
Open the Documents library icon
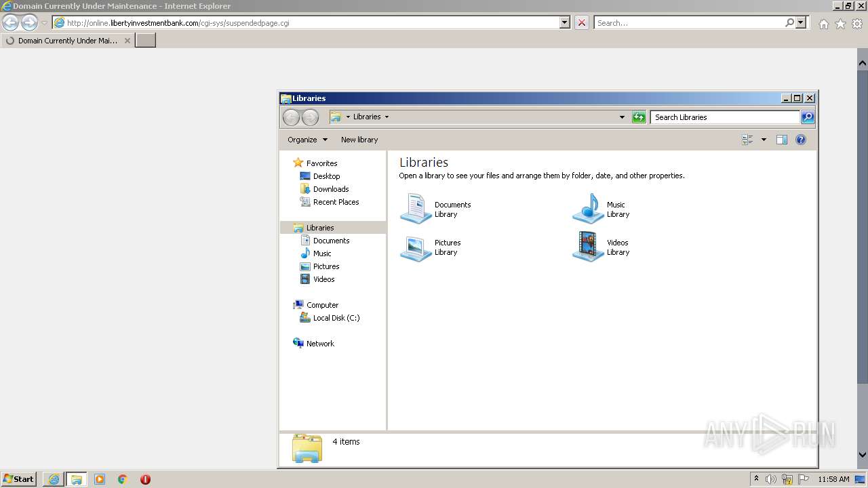coord(416,209)
